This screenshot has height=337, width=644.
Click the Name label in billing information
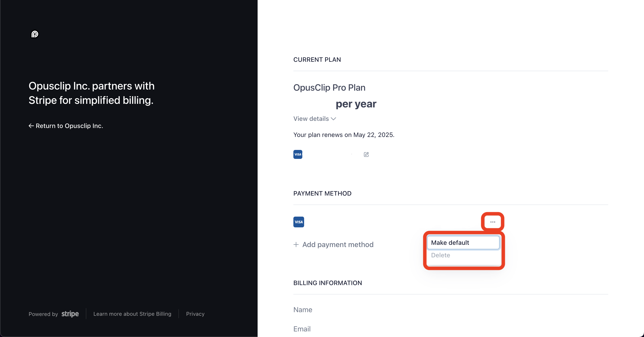tap(303, 310)
